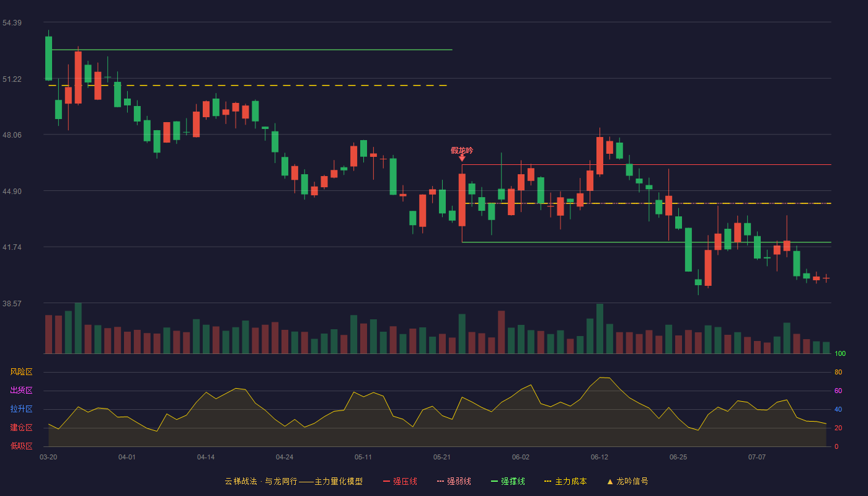This screenshot has height=496, width=868.
Task: Click the 04-24 date label
Action: 285,457
